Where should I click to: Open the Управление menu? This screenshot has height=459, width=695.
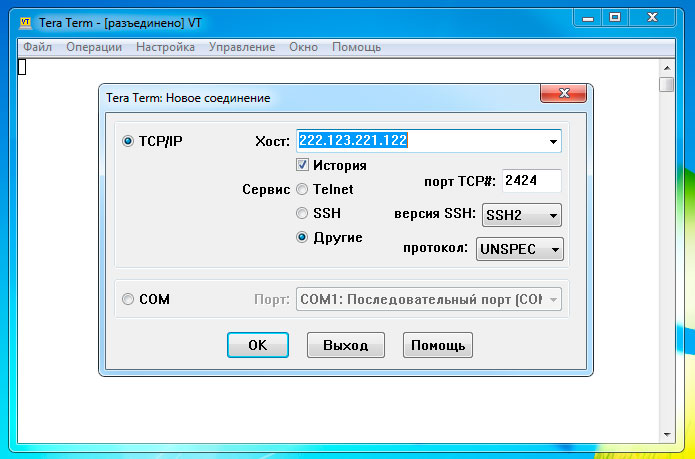(x=242, y=47)
